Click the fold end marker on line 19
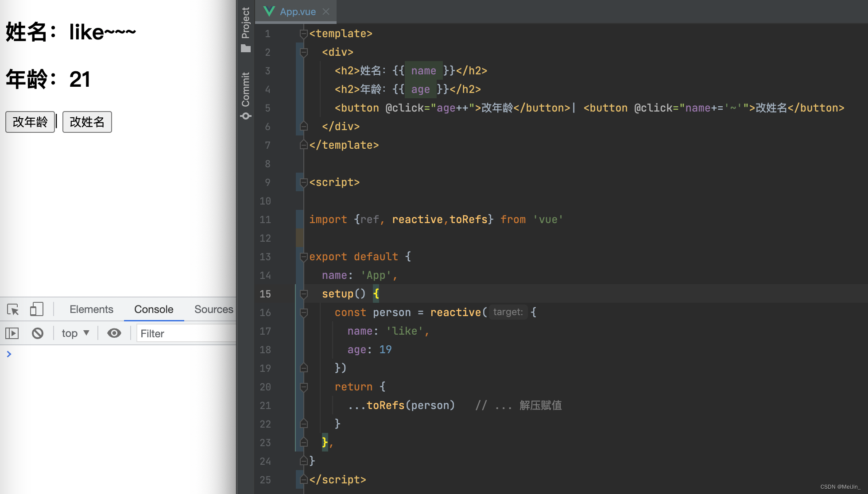The height and width of the screenshot is (494, 868). (x=304, y=368)
